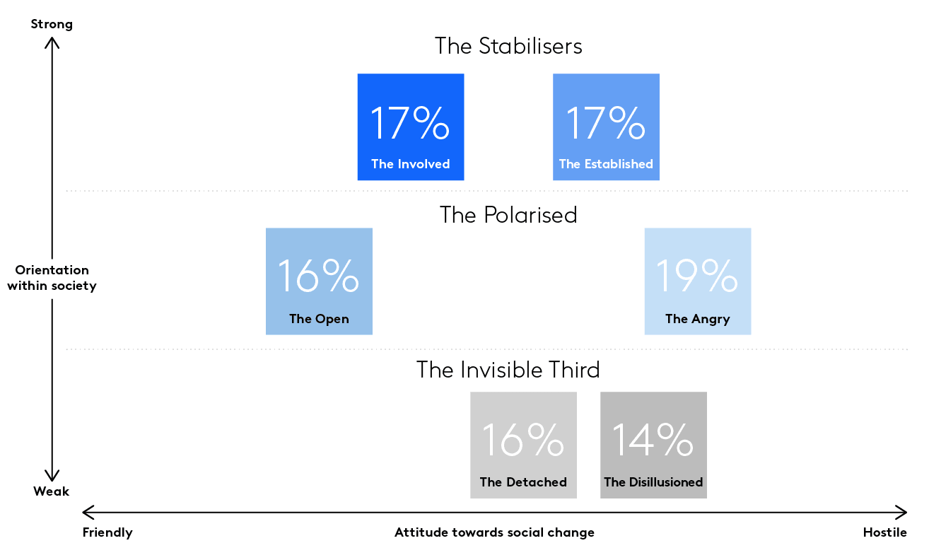
Task: Click the Orientation within society label
Action: tap(52, 278)
